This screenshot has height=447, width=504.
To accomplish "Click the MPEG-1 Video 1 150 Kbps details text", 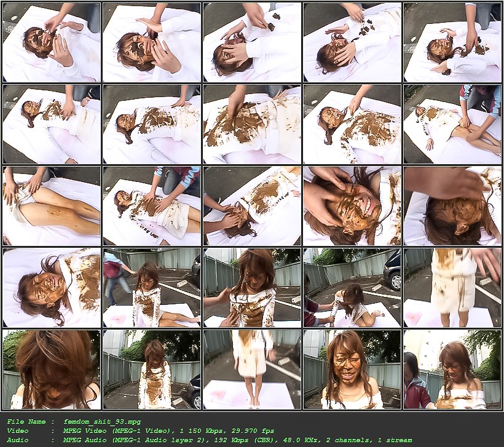I will click(x=169, y=431).
